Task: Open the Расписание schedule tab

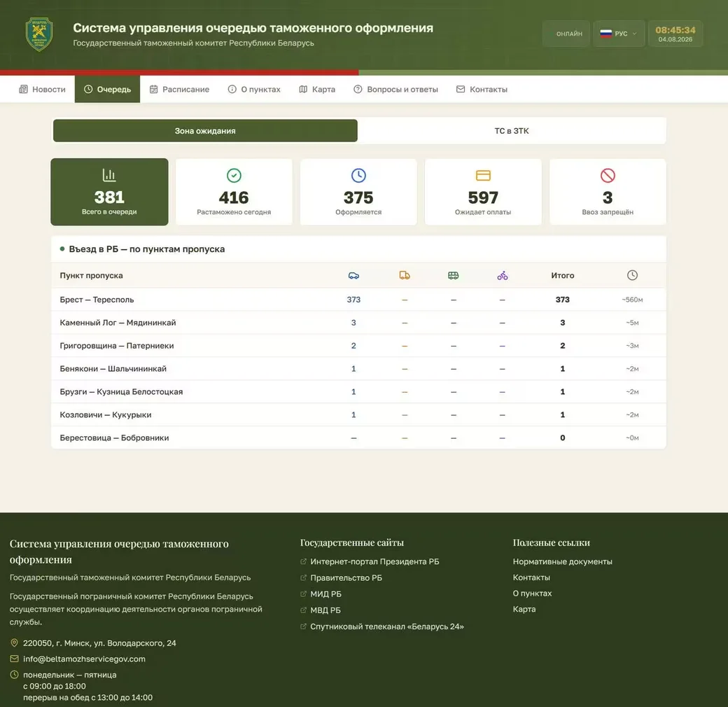Action: pyautogui.click(x=179, y=89)
